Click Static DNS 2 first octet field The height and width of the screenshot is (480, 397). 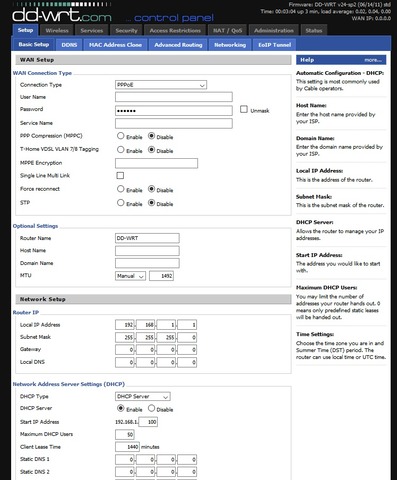(x=125, y=472)
